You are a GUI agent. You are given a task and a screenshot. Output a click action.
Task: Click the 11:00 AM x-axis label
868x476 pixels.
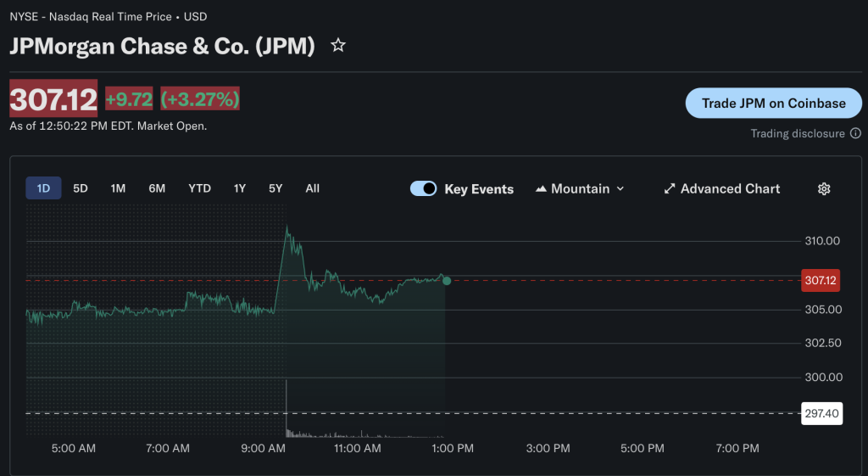click(x=358, y=448)
